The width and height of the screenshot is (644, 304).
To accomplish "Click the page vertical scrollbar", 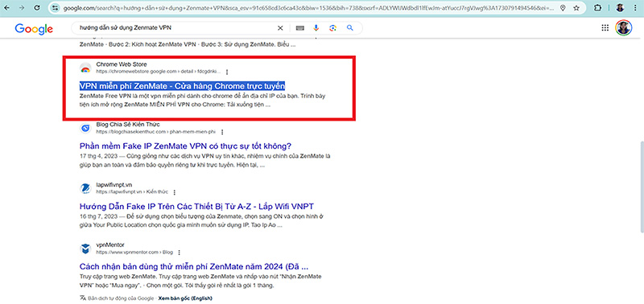I will point(641,187).
